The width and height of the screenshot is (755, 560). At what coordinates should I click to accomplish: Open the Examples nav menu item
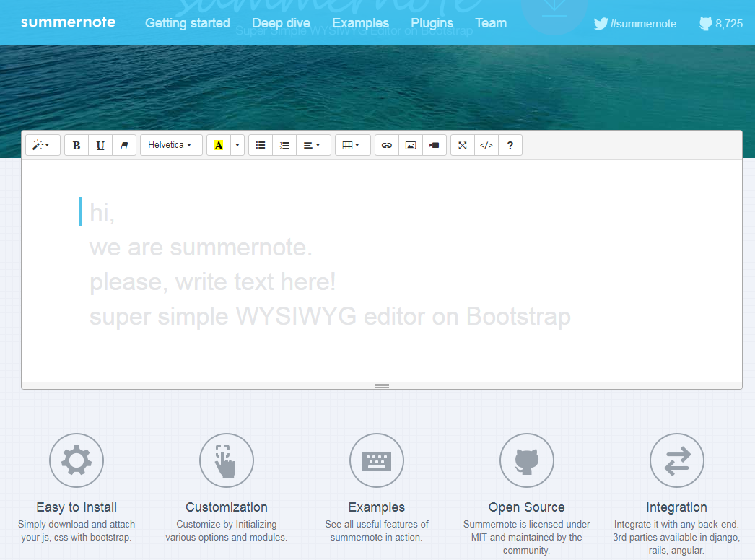coord(360,23)
